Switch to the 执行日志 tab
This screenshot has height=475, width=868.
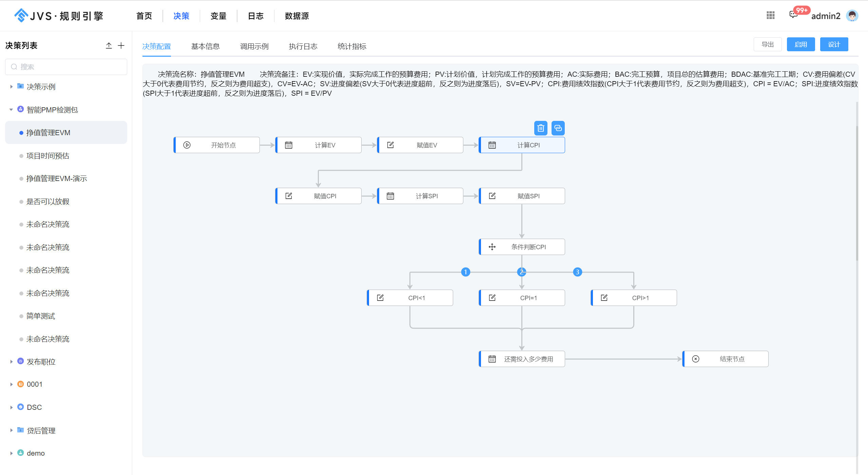[x=303, y=46]
